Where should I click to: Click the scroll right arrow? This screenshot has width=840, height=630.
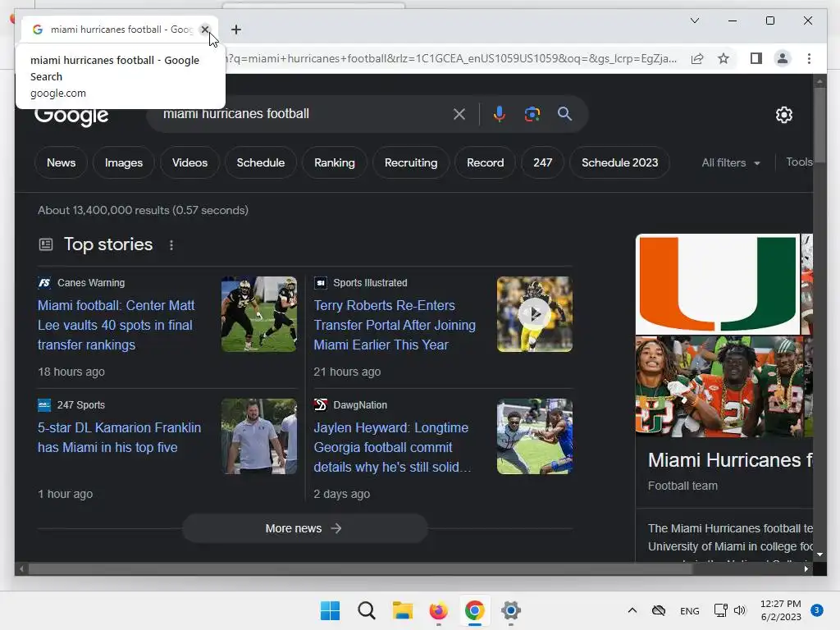point(806,569)
